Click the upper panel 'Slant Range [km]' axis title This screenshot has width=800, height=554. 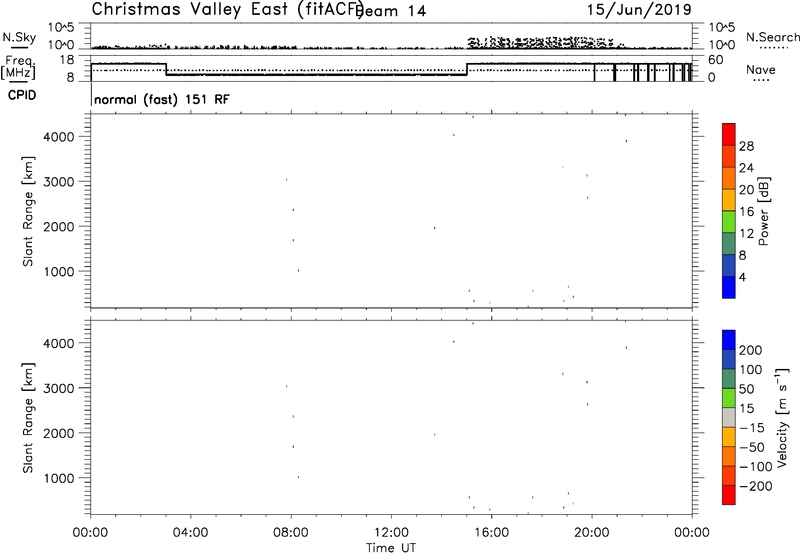coord(28,211)
